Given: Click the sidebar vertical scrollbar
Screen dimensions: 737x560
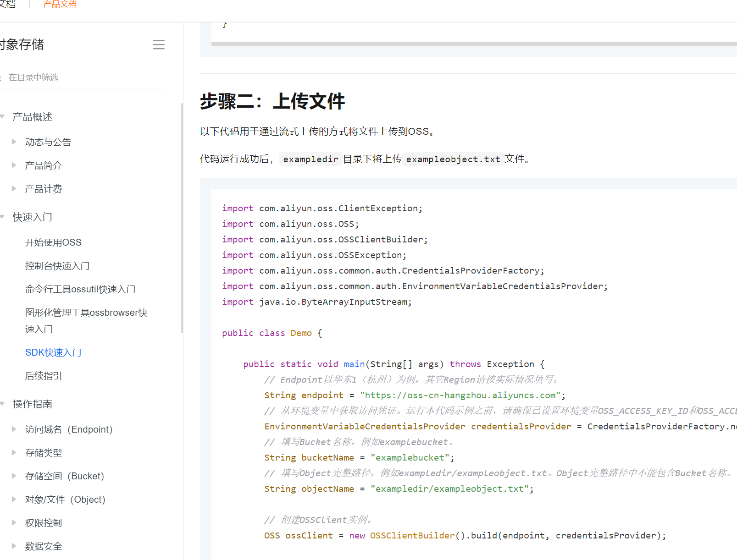Looking at the screenshot, I should point(182,218).
